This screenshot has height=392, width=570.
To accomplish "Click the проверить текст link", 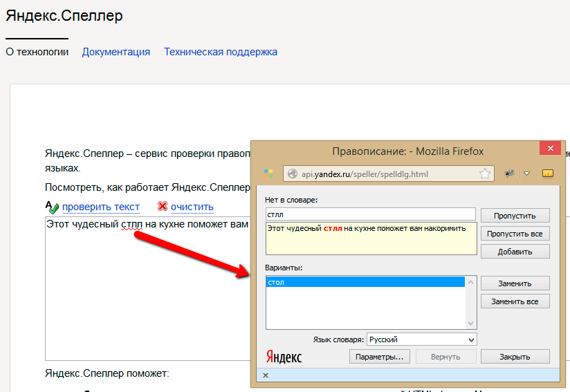I will coord(101,207).
